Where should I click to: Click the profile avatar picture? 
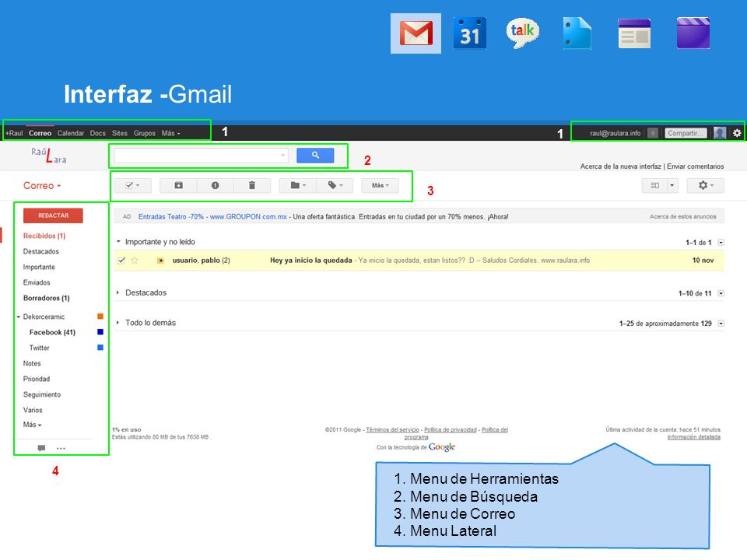pyautogui.click(x=719, y=133)
